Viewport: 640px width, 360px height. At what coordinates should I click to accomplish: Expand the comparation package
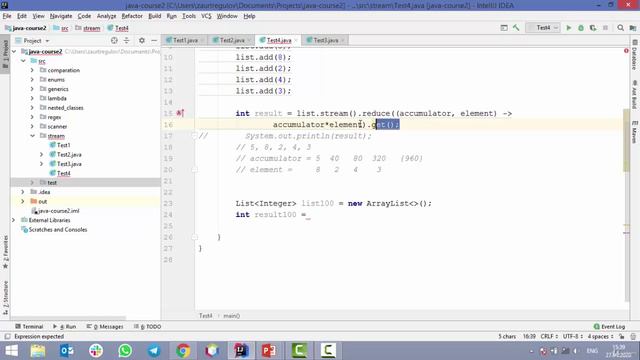(32, 70)
